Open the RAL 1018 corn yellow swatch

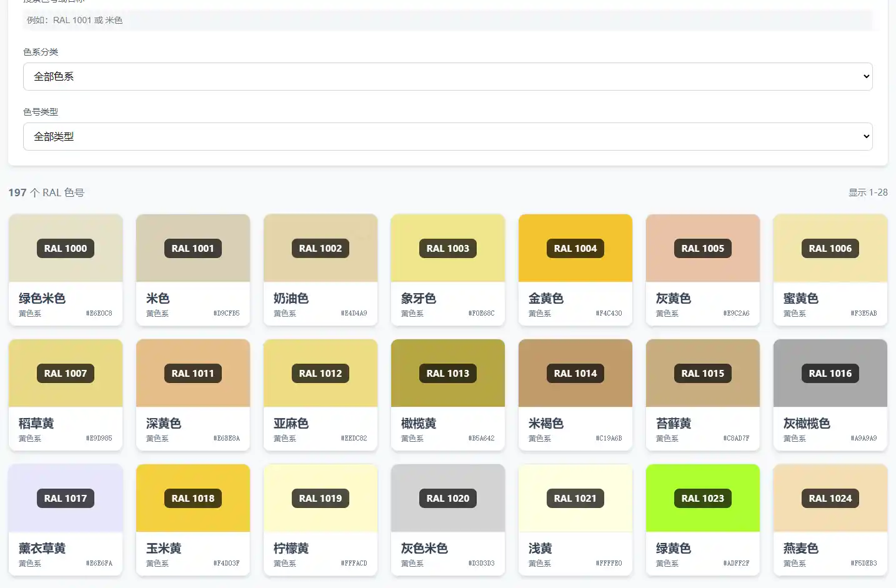click(193, 498)
